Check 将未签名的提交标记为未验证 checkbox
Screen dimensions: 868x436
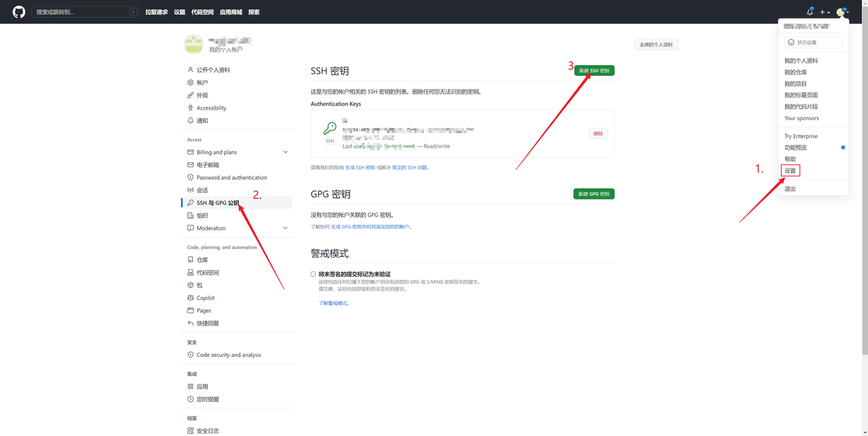313,273
